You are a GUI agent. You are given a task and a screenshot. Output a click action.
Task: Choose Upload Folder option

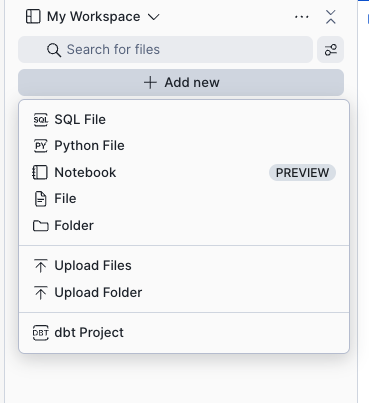(184, 293)
